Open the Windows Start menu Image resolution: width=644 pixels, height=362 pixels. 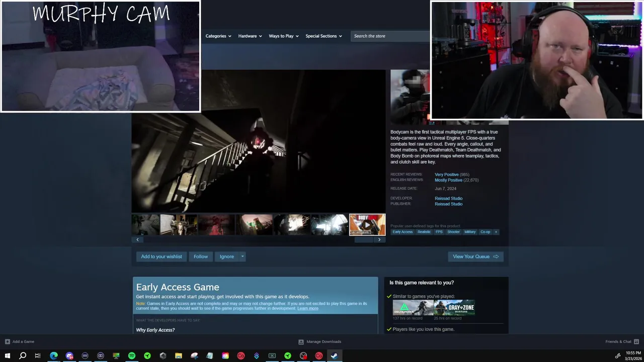coord(7,356)
